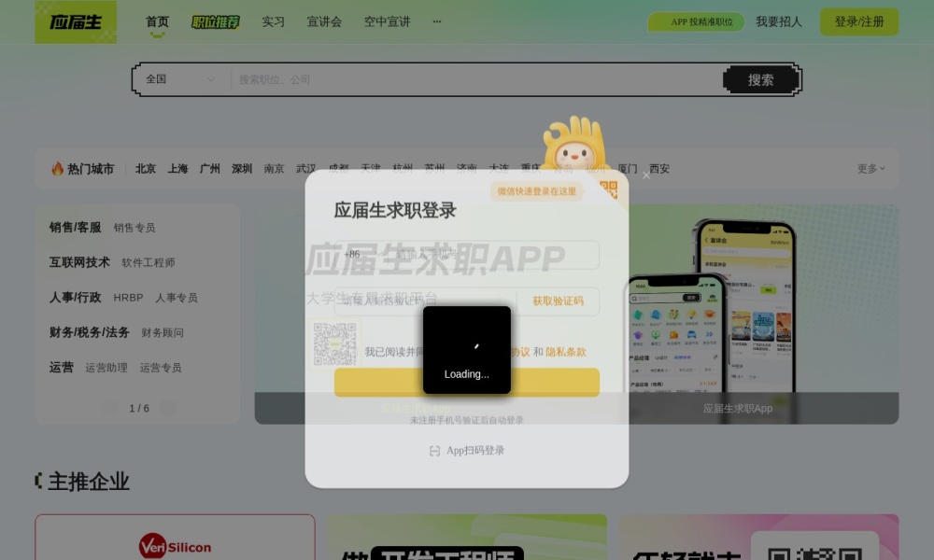Select the city 上海

click(177, 169)
